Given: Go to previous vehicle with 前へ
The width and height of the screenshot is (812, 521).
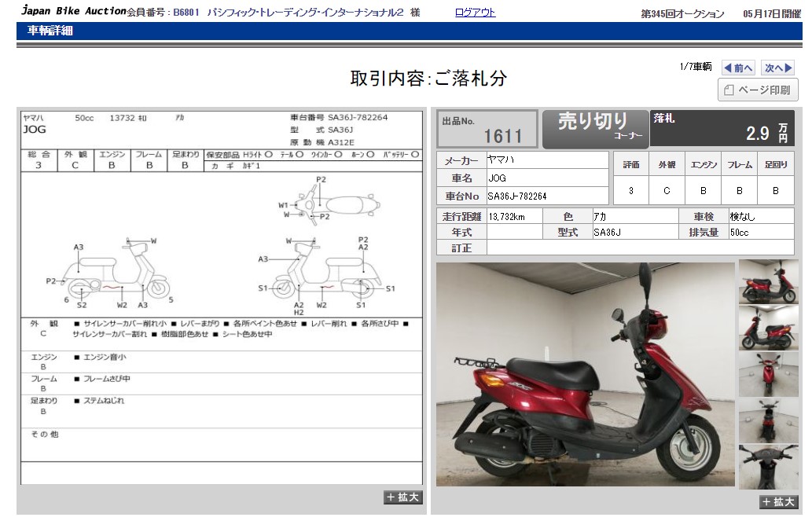Looking at the screenshot, I should (x=738, y=68).
